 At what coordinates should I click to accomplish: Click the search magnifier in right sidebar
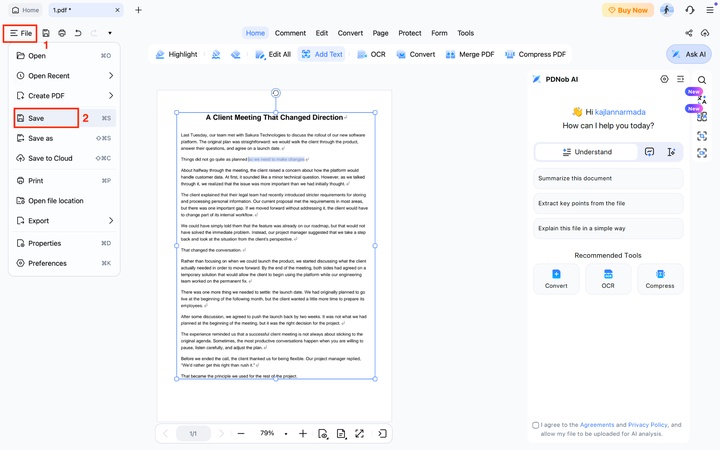(702, 79)
